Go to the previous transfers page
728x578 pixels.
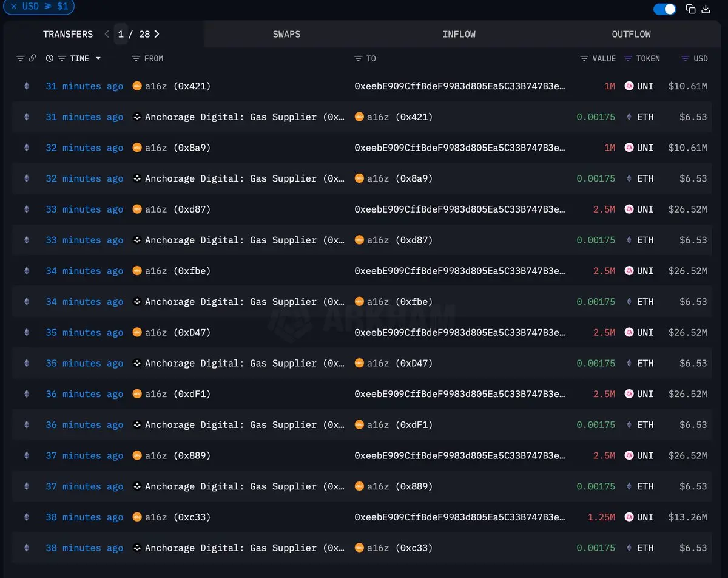pyautogui.click(x=107, y=34)
